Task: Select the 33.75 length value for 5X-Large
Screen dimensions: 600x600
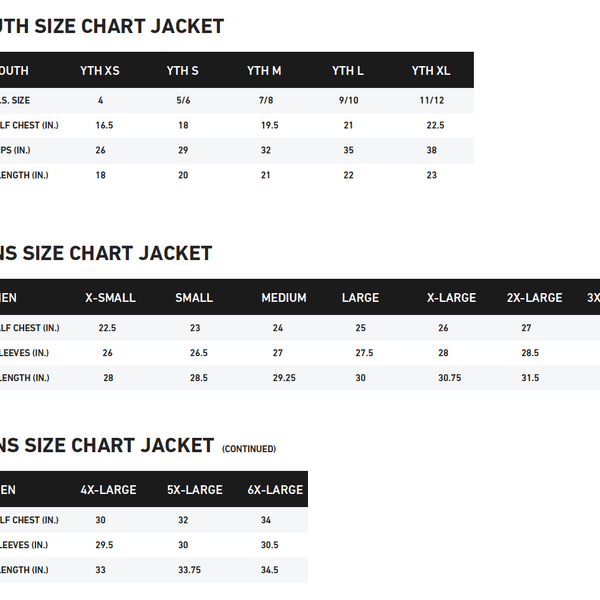Action: (x=189, y=570)
